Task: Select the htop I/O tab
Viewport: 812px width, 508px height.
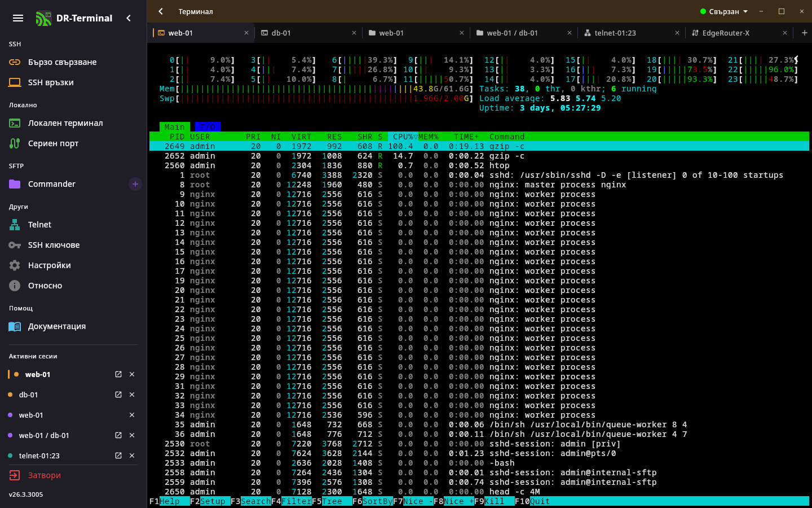Action: pyautogui.click(x=208, y=127)
